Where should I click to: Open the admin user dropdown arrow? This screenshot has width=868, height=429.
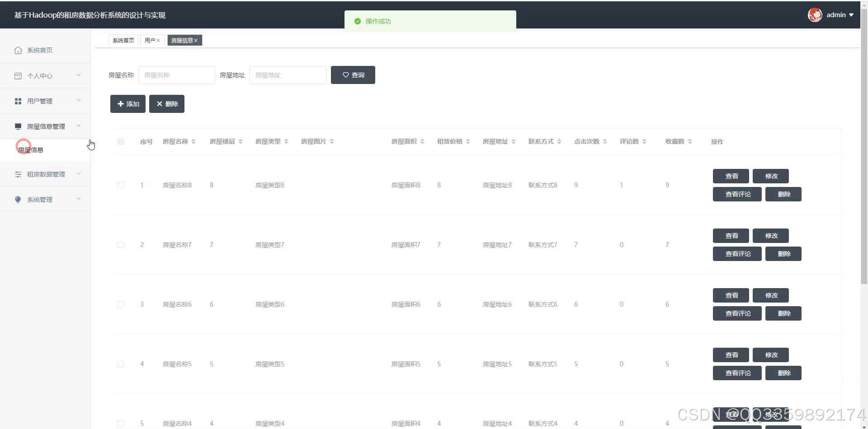[851, 15]
